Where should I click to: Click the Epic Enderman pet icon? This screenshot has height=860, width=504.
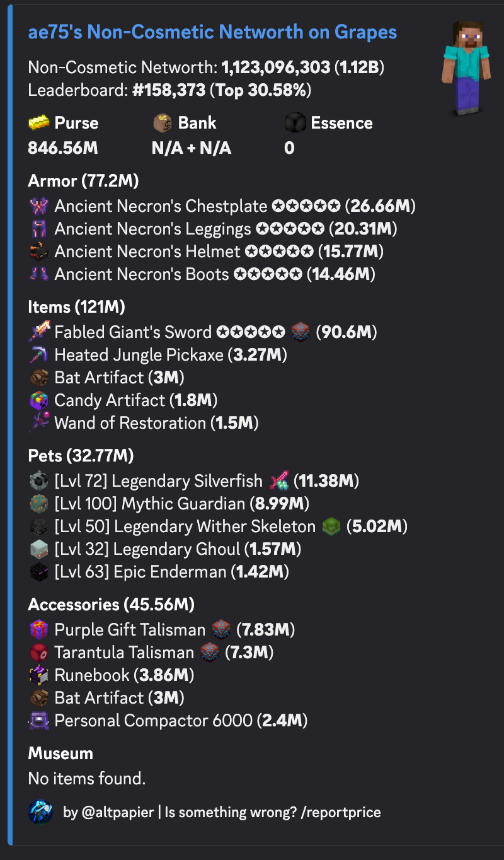pyautogui.click(x=39, y=572)
